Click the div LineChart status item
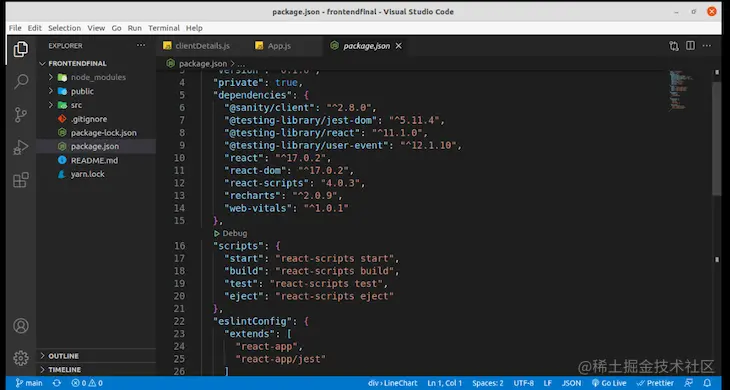The width and height of the screenshot is (730, 390). pyautogui.click(x=392, y=383)
